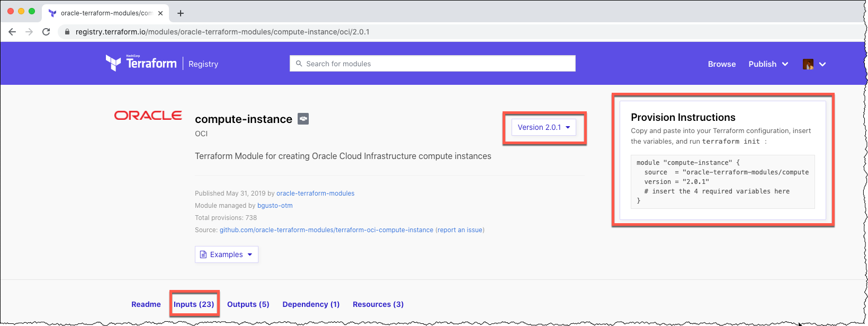Select the browser tab titled oracle-terraform-modules
868x326 pixels.
click(105, 13)
